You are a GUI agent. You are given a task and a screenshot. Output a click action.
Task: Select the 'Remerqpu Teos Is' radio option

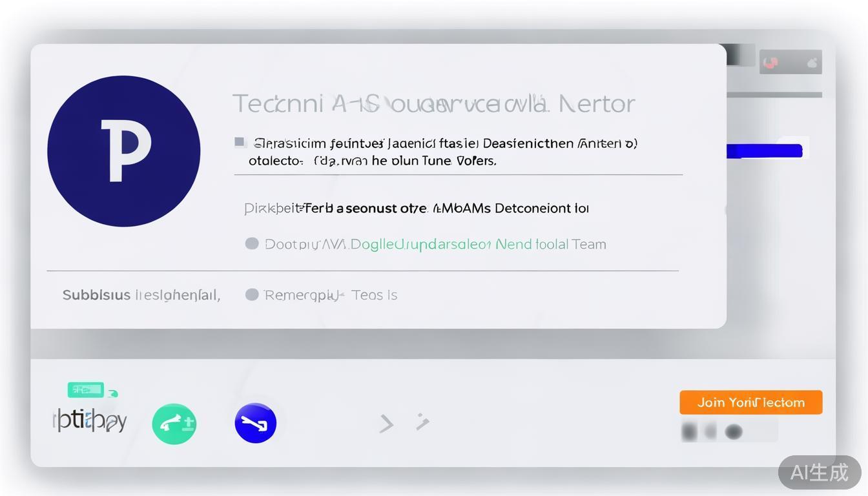(252, 294)
